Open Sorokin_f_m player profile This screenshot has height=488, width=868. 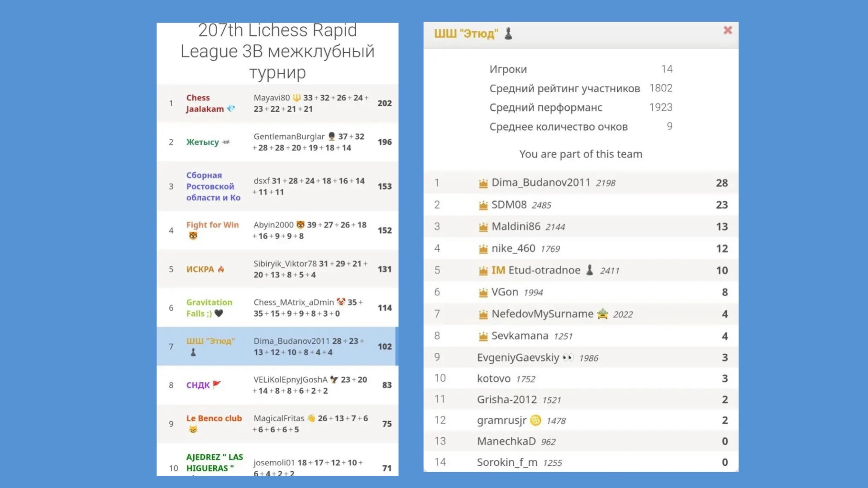[x=507, y=462]
